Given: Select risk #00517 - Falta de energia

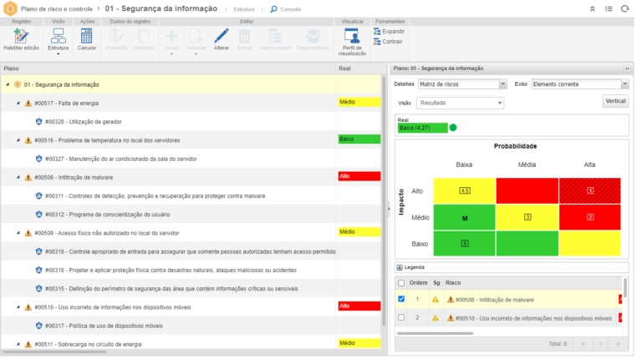Looking at the screenshot, I should (x=66, y=103).
